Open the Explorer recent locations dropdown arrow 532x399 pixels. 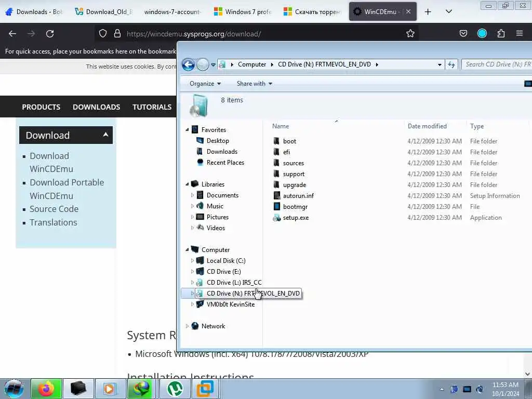click(x=213, y=64)
